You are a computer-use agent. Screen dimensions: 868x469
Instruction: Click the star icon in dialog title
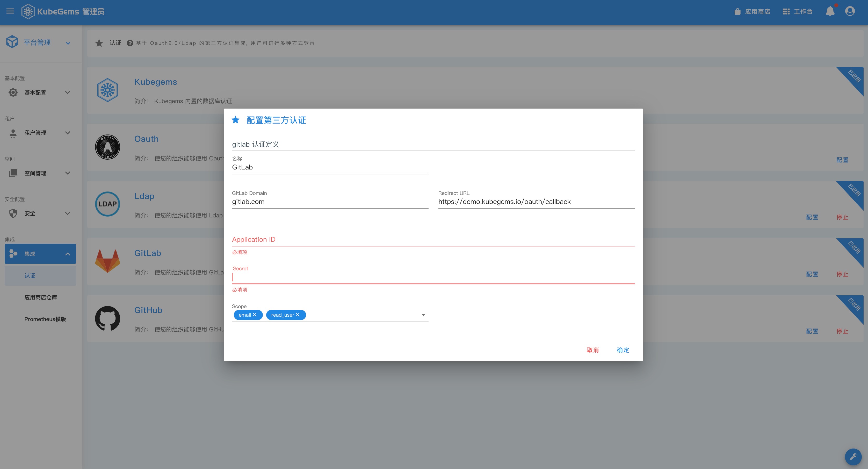click(x=236, y=120)
